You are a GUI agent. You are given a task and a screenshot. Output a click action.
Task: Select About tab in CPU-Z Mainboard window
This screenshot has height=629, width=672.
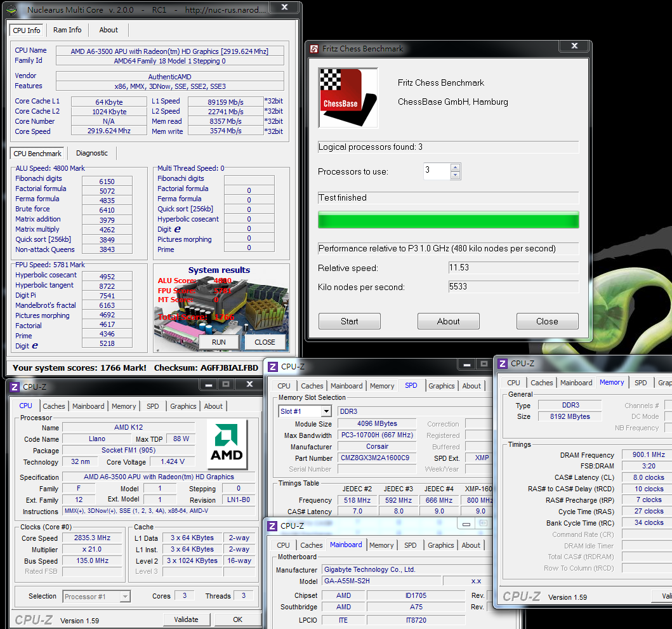(471, 545)
